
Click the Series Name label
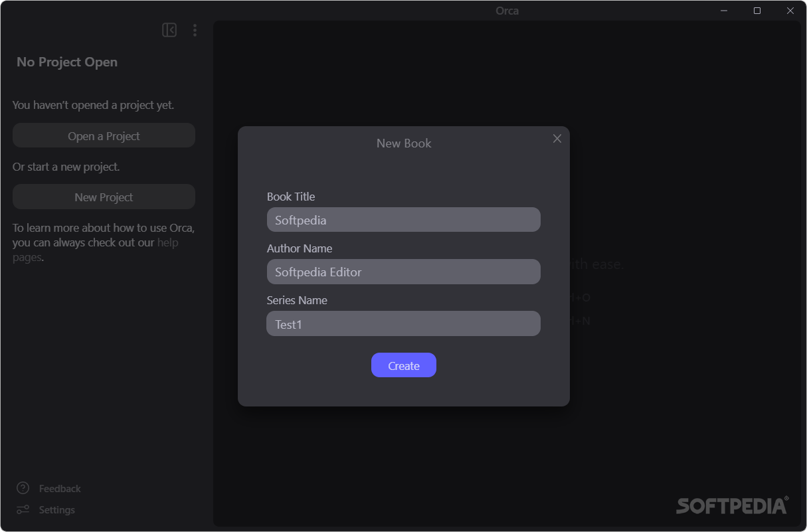(x=297, y=300)
